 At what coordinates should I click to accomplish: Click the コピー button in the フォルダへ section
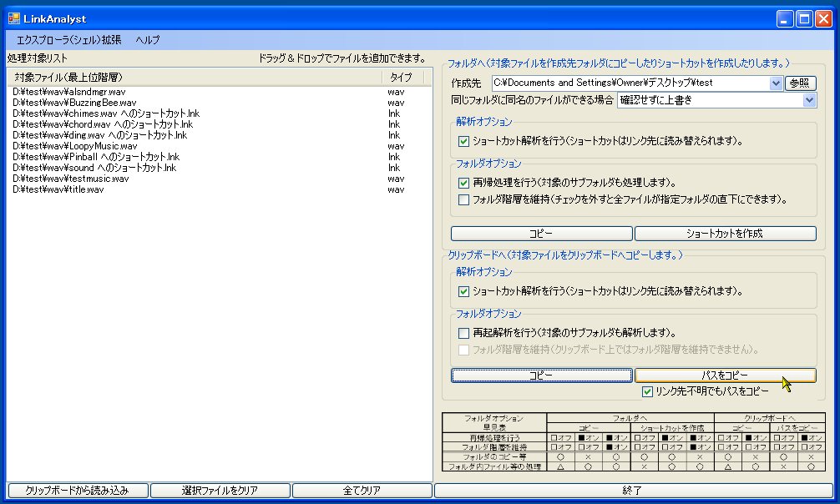(x=542, y=234)
